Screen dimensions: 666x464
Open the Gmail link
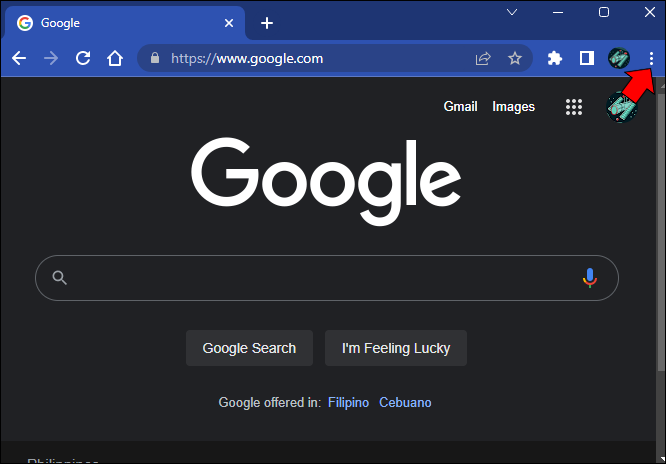(x=460, y=107)
